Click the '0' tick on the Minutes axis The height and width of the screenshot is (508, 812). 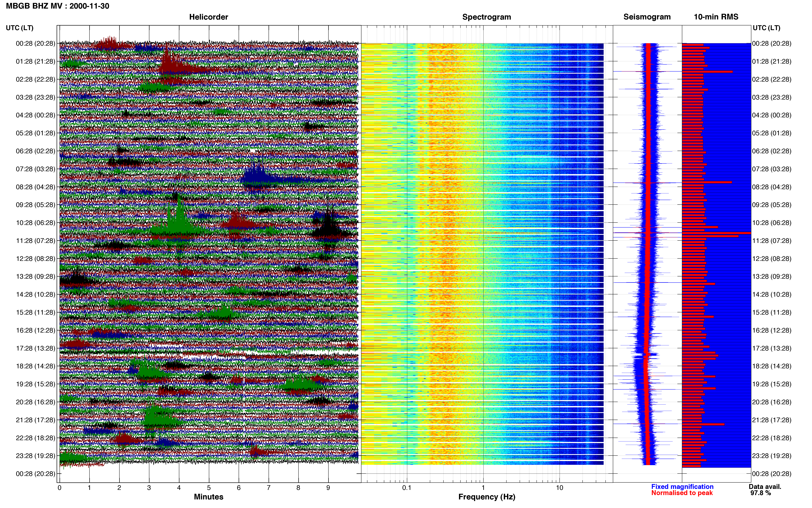coord(59,488)
